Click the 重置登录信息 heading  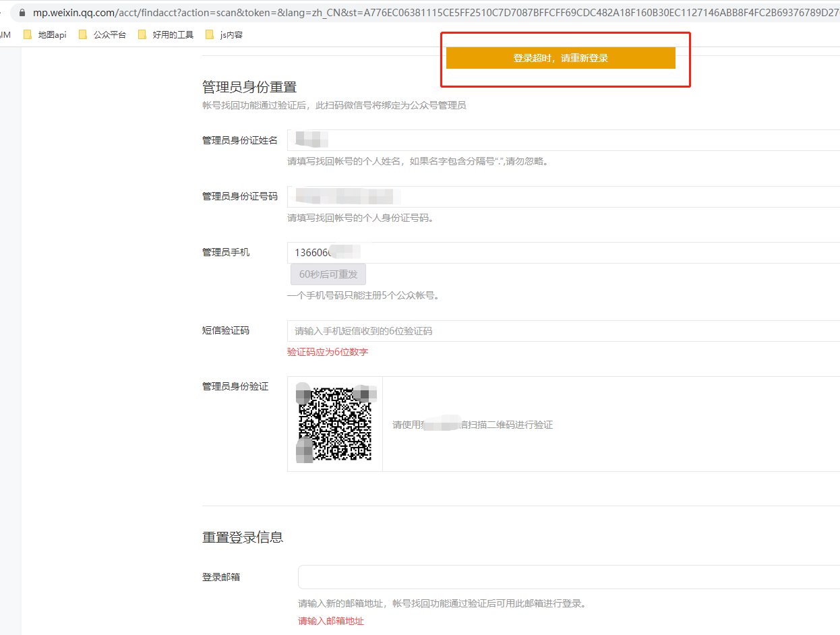tap(243, 537)
